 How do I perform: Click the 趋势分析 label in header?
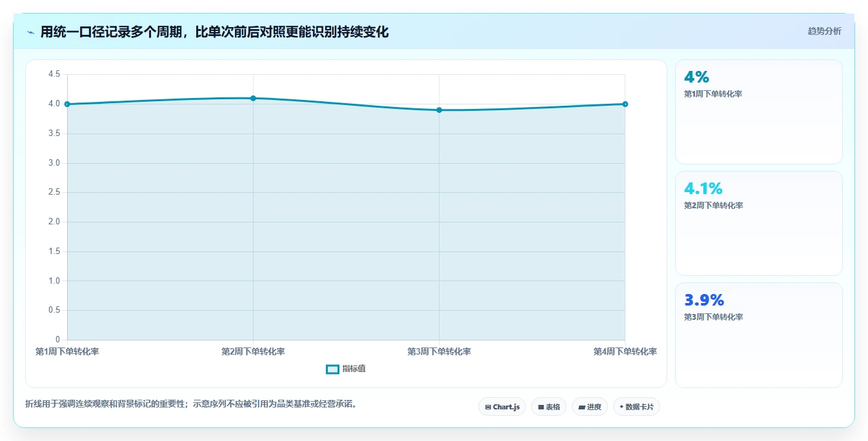click(x=824, y=31)
